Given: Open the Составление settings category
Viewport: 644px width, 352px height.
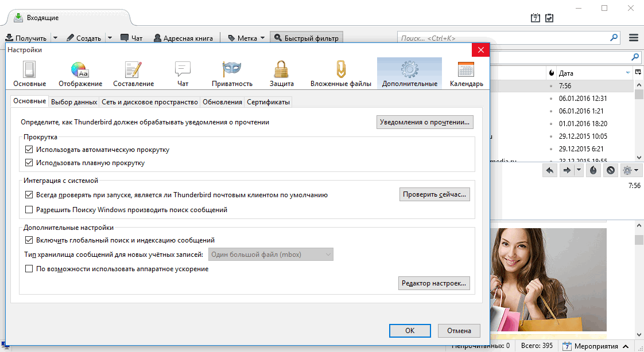Looking at the screenshot, I should pos(134,73).
